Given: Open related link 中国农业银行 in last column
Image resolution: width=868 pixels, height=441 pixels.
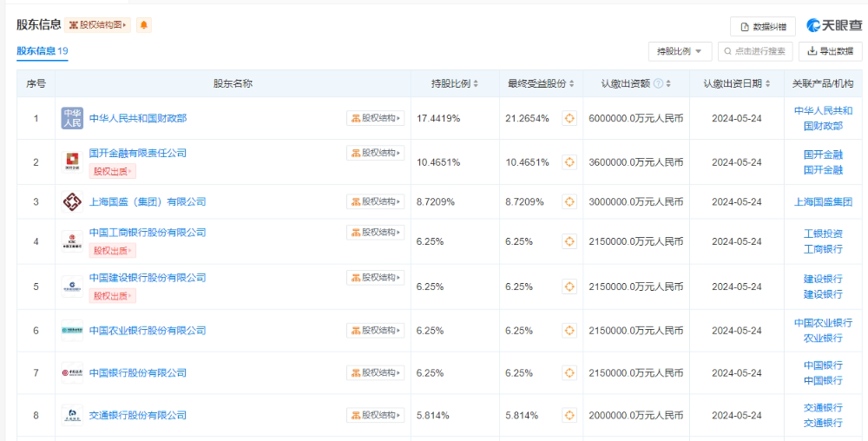Looking at the screenshot, I should pyautogui.click(x=823, y=323).
